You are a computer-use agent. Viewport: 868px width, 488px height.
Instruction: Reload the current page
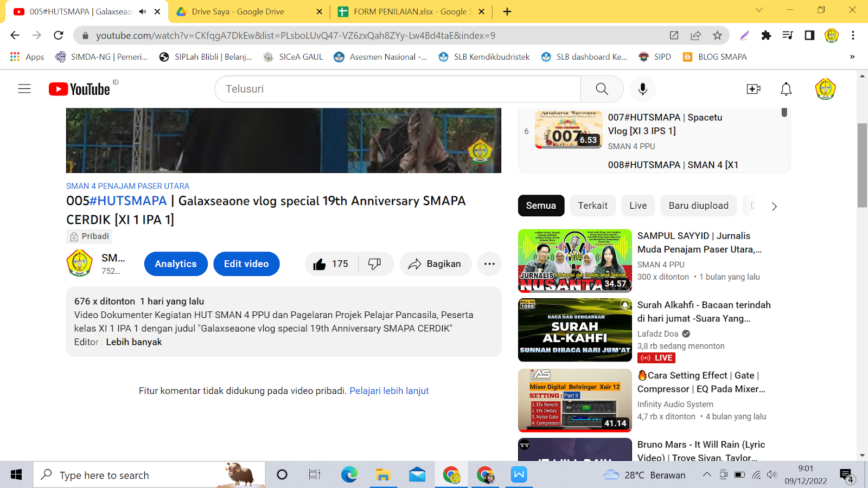click(x=59, y=35)
